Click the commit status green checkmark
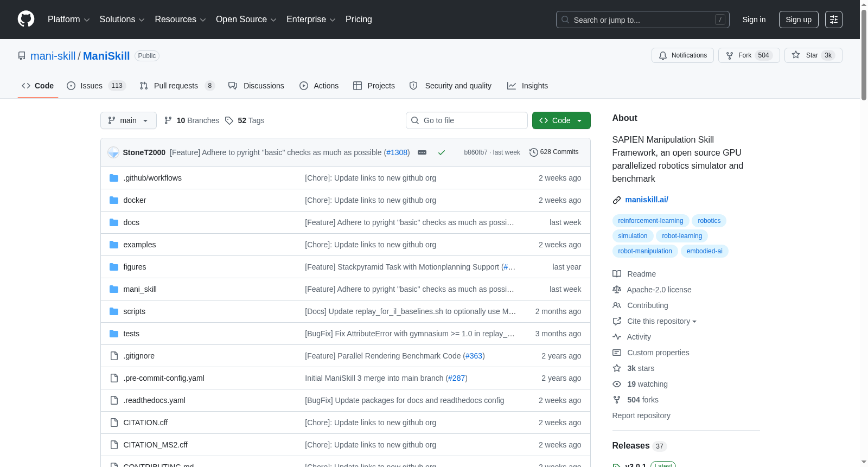The width and height of the screenshot is (868, 467). pyautogui.click(x=442, y=152)
